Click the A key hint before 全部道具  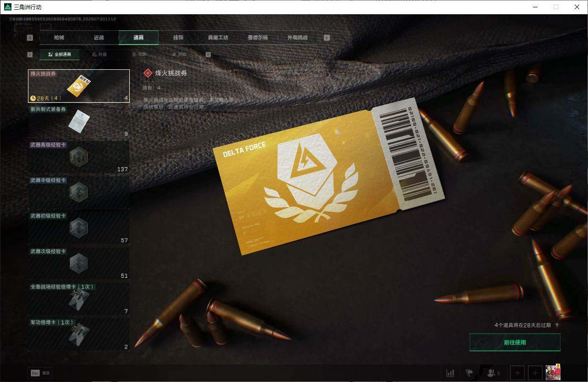30,54
